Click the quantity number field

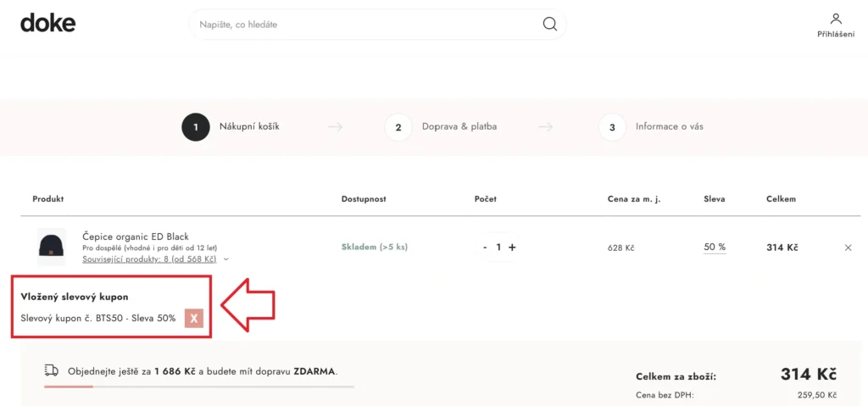pyautogui.click(x=498, y=247)
